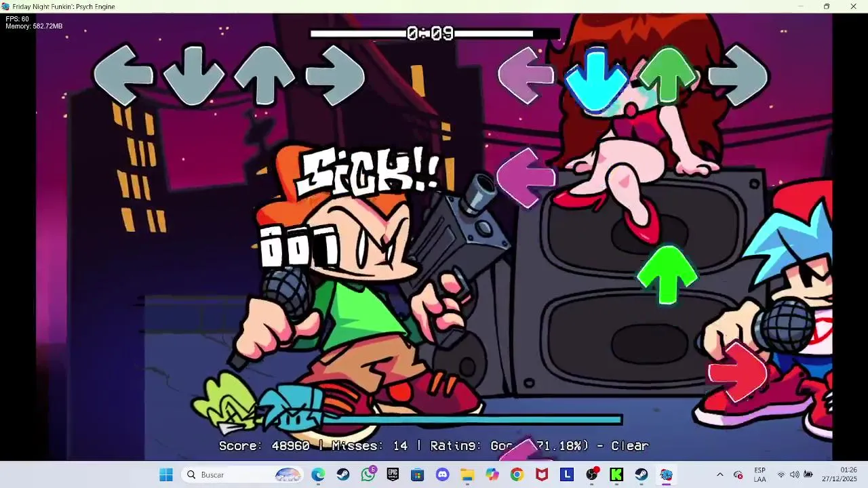Click the falling bright green up arrow note
This screenshot has height=488, width=868.
point(667,274)
